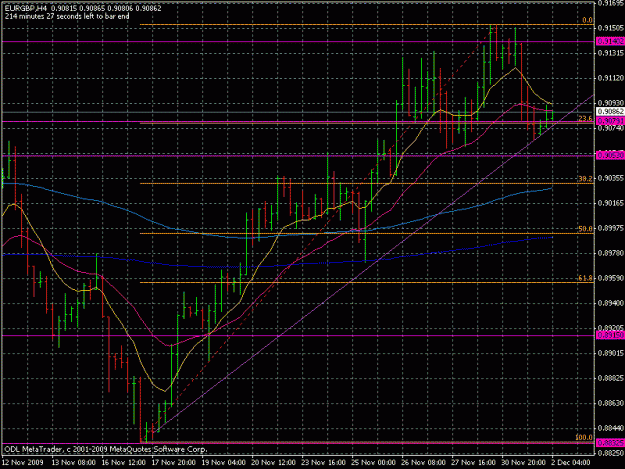Click time axis label '17 Nov 20:00'

[x=173, y=463]
